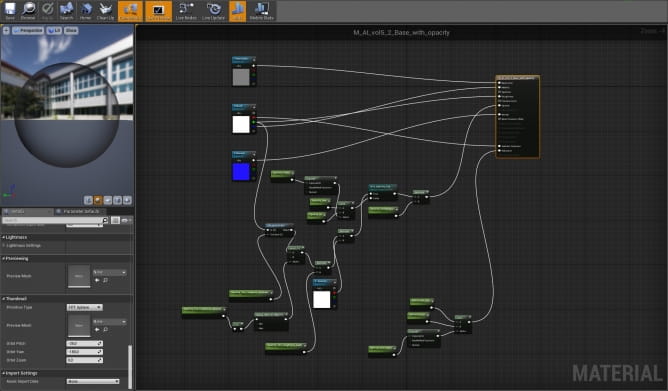Viewport: 668px width, 391px height.
Task: Toggle the Stats toolbar button
Action: point(238,11)
